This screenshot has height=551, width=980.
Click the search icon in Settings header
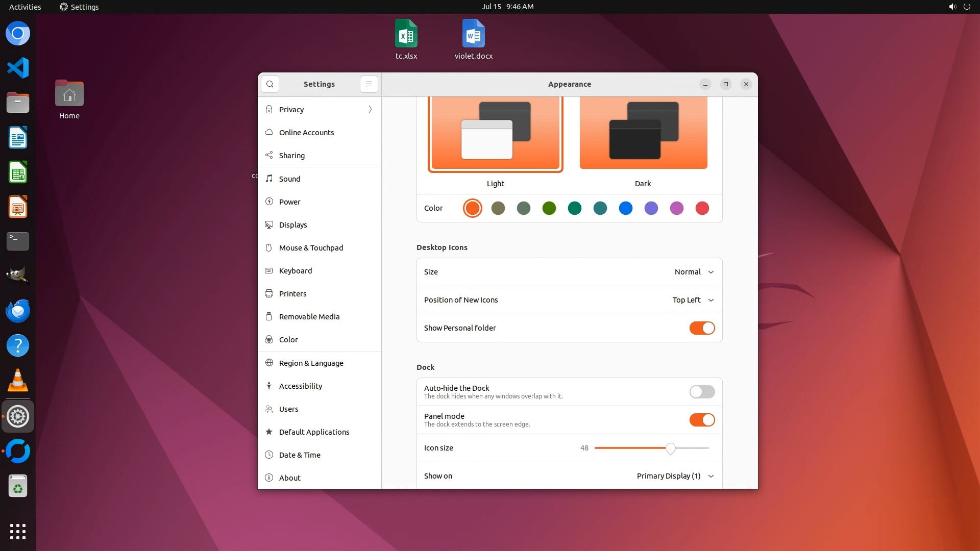coord(269,84)
